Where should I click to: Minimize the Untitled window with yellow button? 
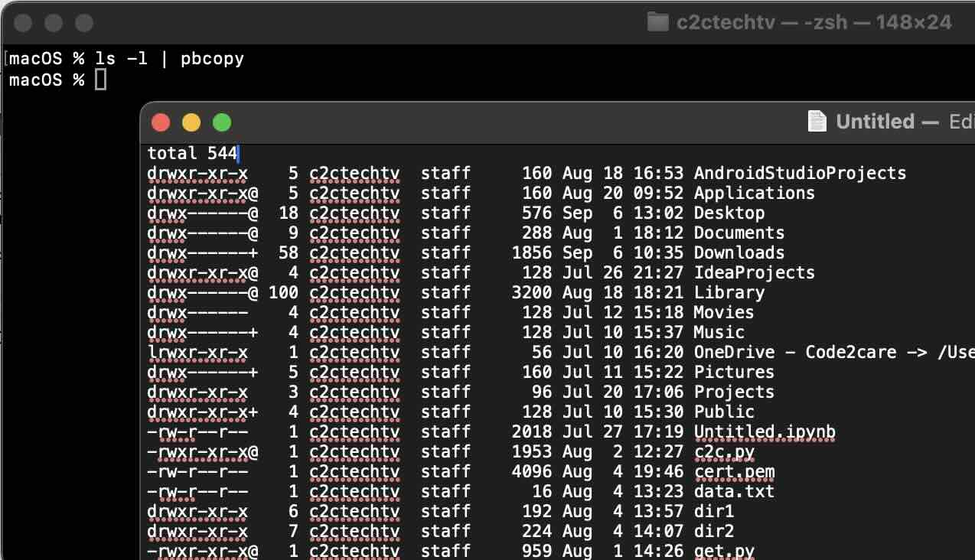[191, 122]
